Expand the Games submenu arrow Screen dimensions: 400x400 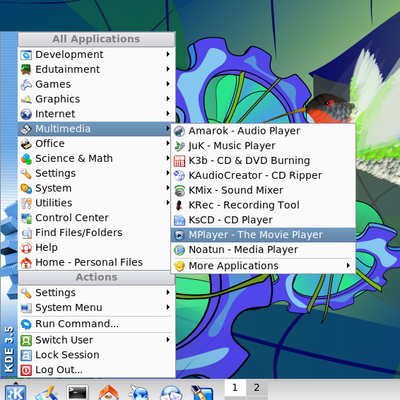[168, 84]
